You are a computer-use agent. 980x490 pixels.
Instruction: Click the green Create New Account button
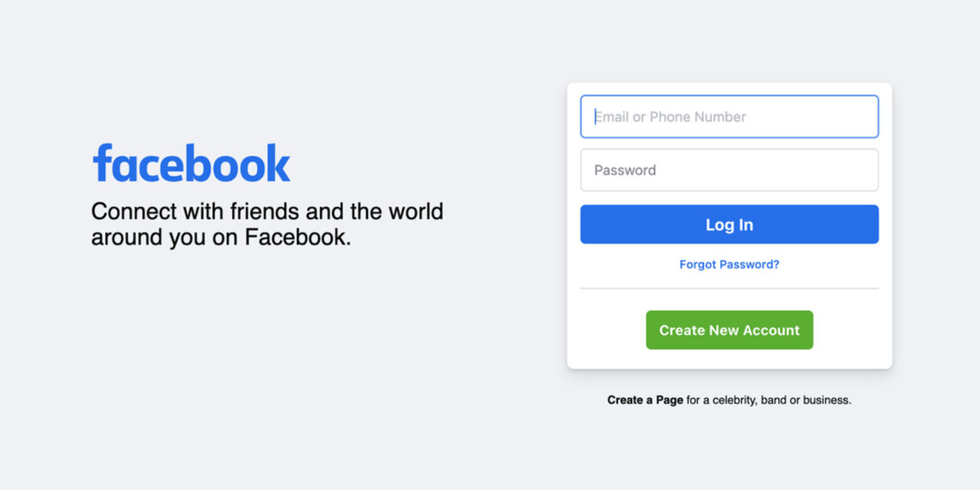pyautogui.click(x=729, y=330)
